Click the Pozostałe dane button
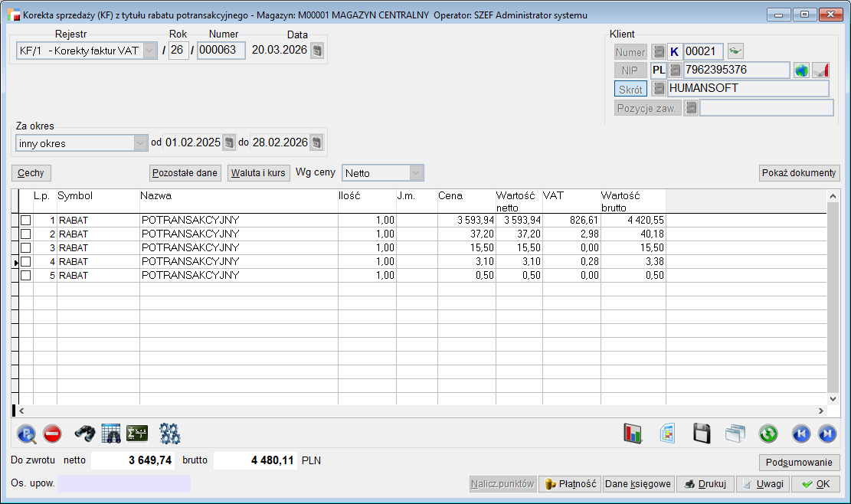Image resolution: width=851 pixels, height=504 pixels. [185, 173]
